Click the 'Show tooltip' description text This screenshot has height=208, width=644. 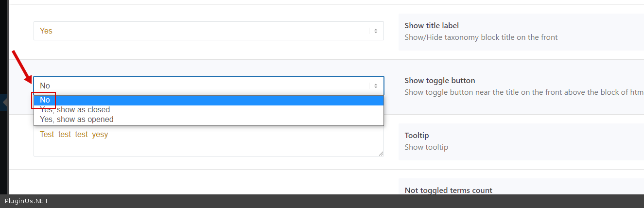pos(426,147)
